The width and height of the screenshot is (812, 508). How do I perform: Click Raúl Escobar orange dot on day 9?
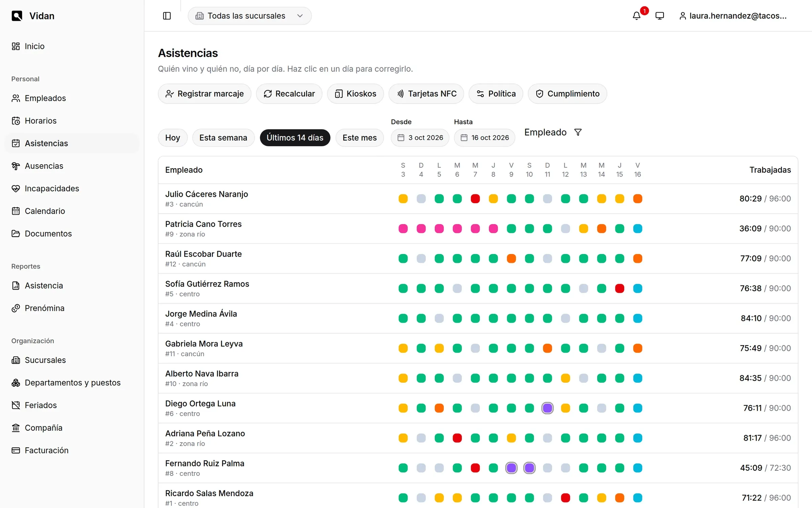pos(511,259)
